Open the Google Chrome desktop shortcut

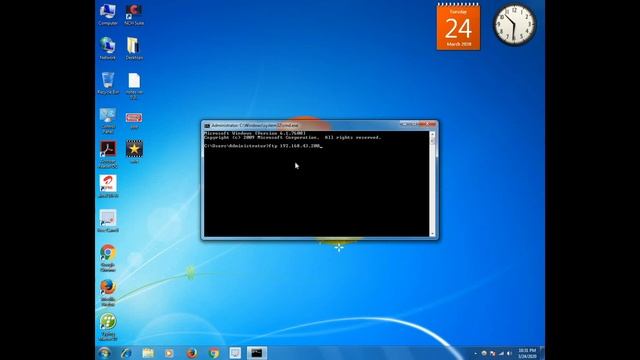[x=108, y=258]
